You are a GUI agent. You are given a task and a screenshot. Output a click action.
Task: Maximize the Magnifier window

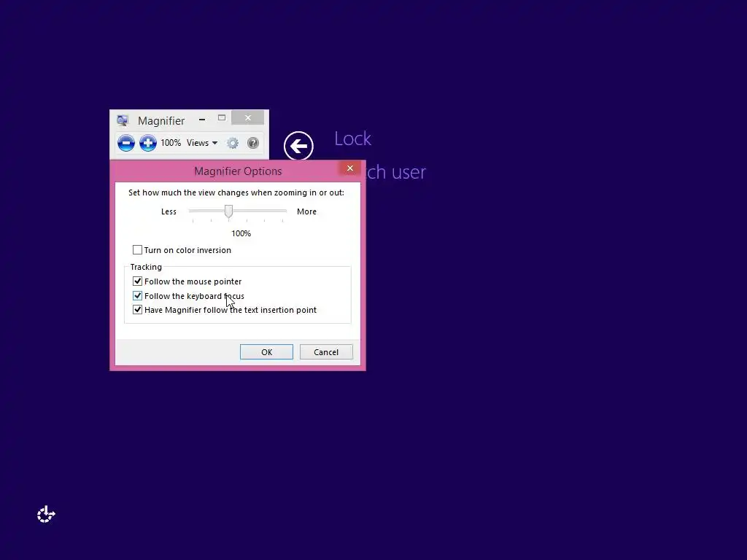[222, 117]
